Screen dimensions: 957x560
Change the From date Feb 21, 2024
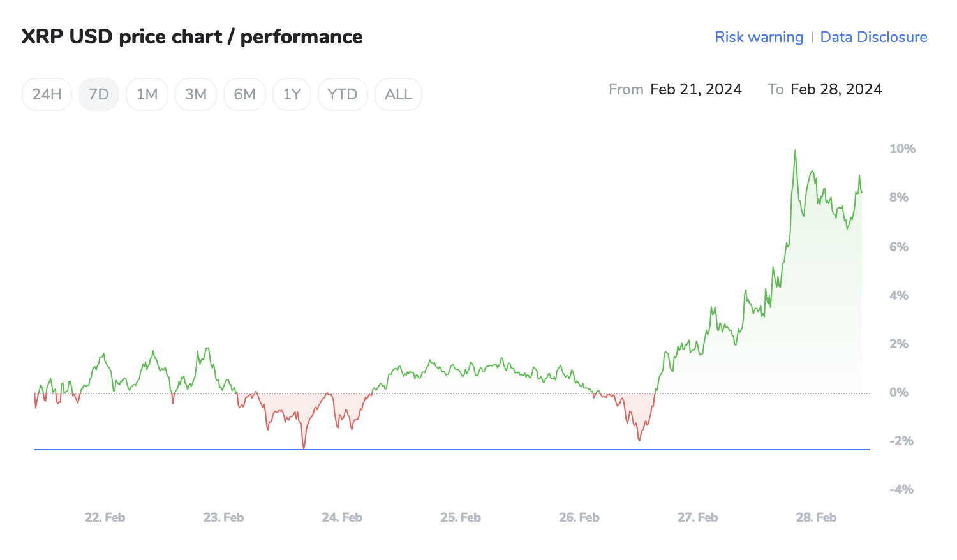[696, 89]
